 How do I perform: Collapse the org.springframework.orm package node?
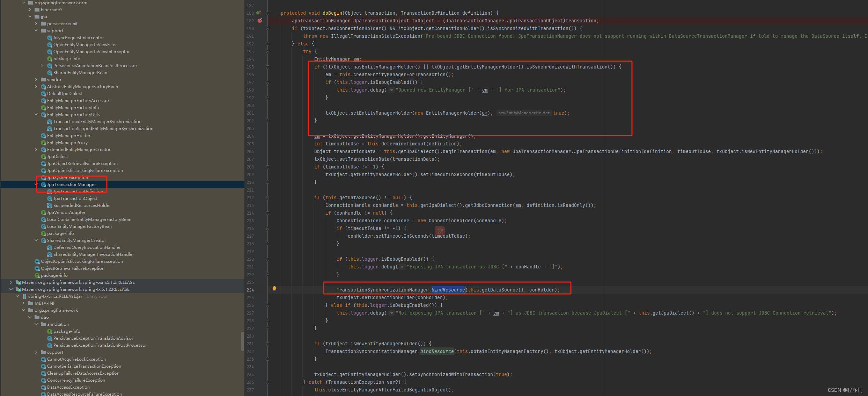click(24, 2)
